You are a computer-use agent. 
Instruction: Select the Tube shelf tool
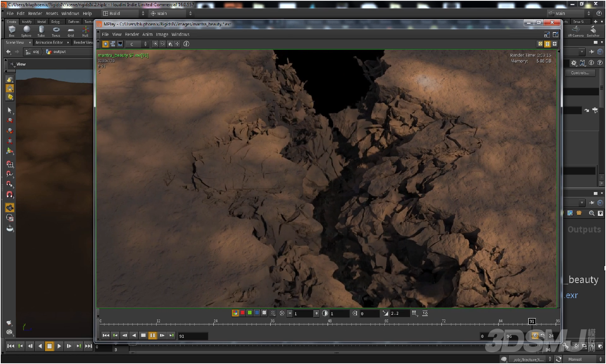click(41, 31)
